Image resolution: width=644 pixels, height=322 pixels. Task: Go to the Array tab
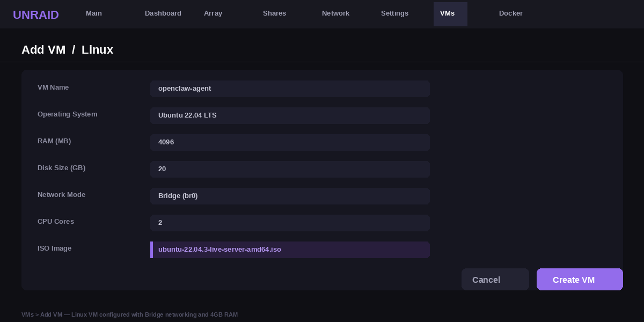tap(213, 13)
